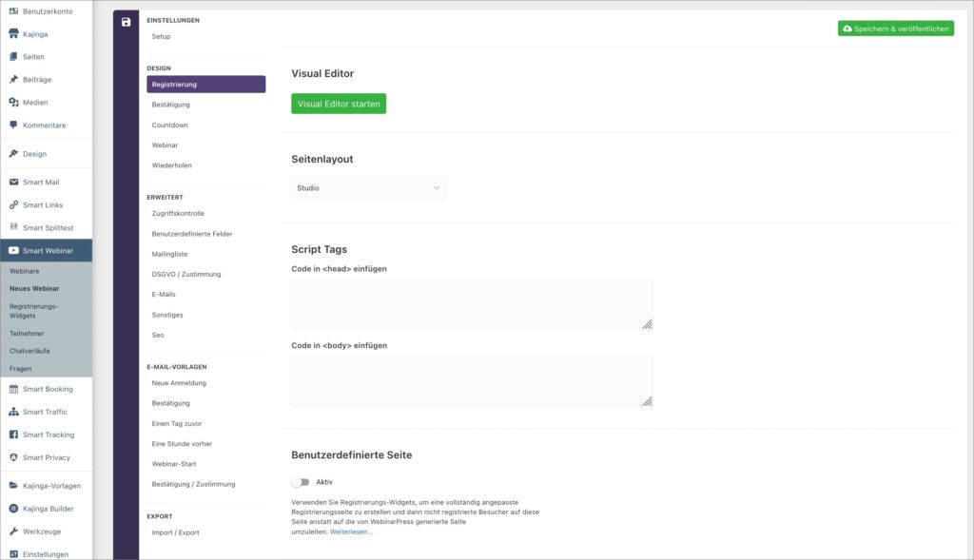Click the Code in head textarea
The width and height of the screenshot is (974, 560).
pos(472,304)
